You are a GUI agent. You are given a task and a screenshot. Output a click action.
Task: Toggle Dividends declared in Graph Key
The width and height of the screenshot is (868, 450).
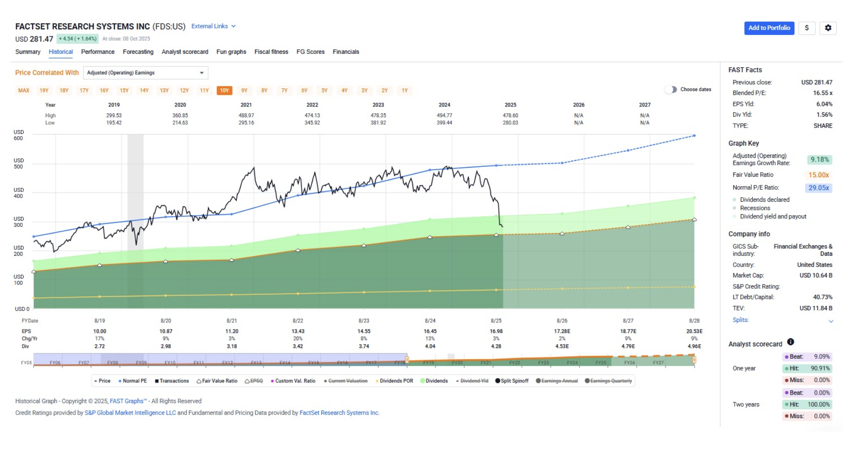pos(761,200)
